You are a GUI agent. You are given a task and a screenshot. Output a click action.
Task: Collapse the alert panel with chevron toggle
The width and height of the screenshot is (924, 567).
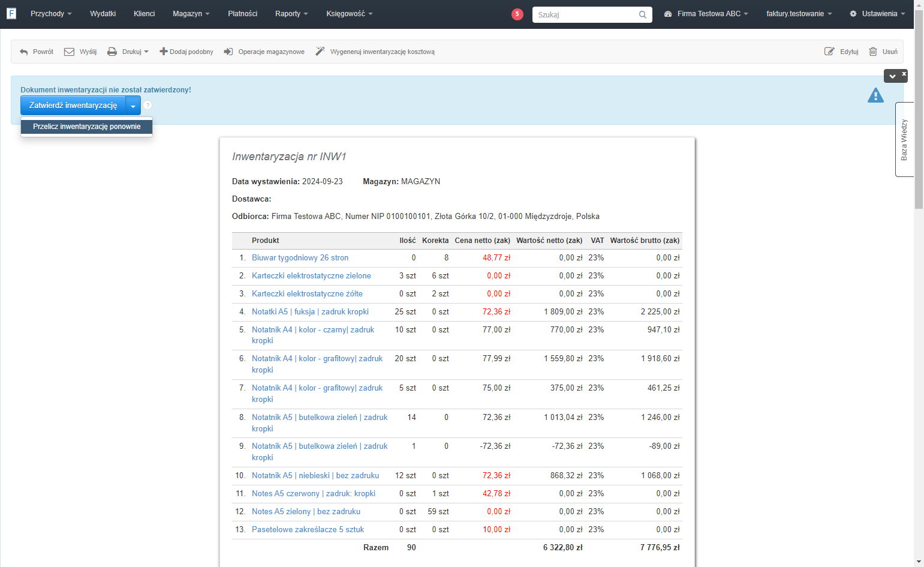click(892, 76)
